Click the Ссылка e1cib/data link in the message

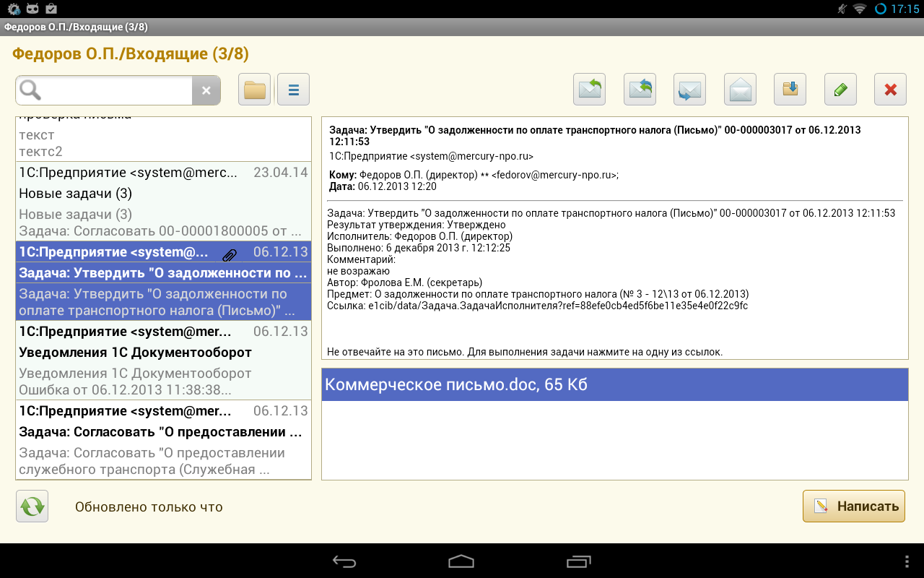point(537,306)
